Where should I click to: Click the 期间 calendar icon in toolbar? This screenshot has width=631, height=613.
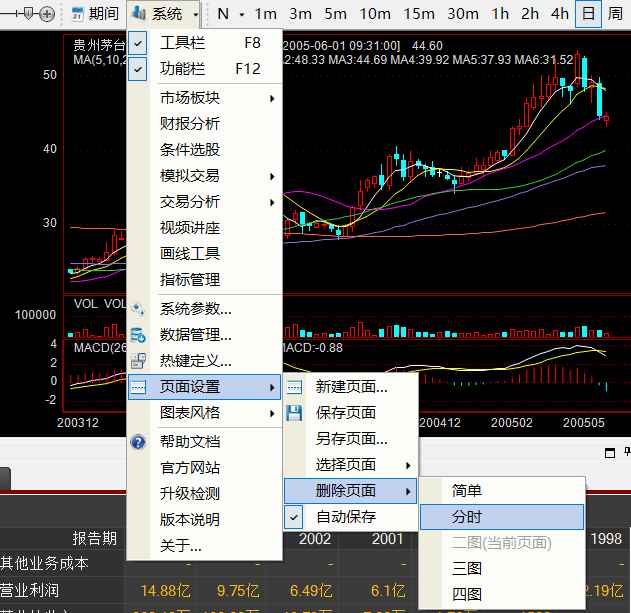[78, 14]
